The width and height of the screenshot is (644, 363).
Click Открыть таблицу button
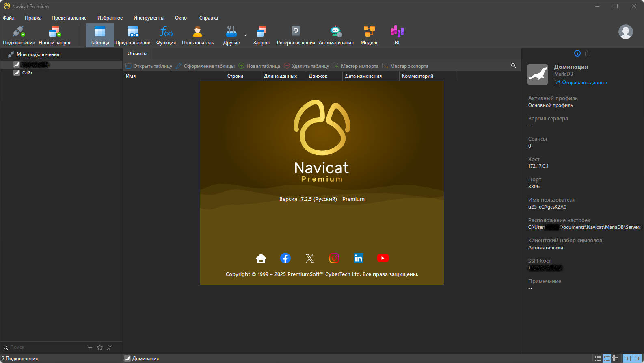[149, 66]
